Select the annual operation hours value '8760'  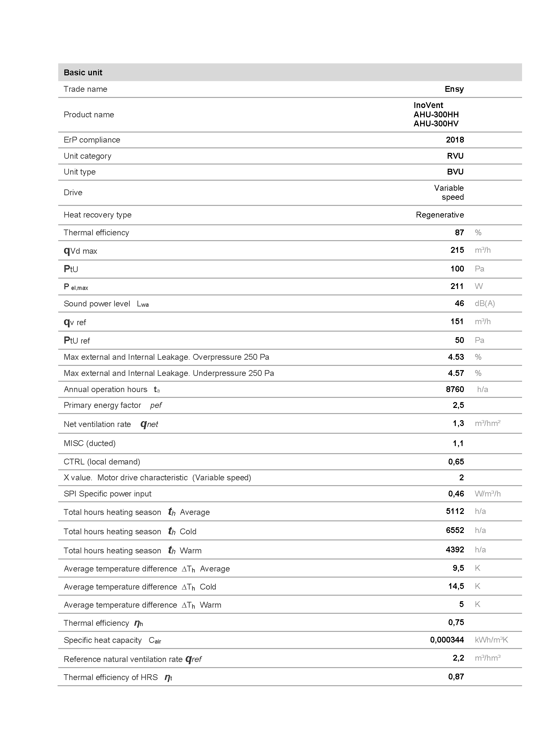point(454,389)
